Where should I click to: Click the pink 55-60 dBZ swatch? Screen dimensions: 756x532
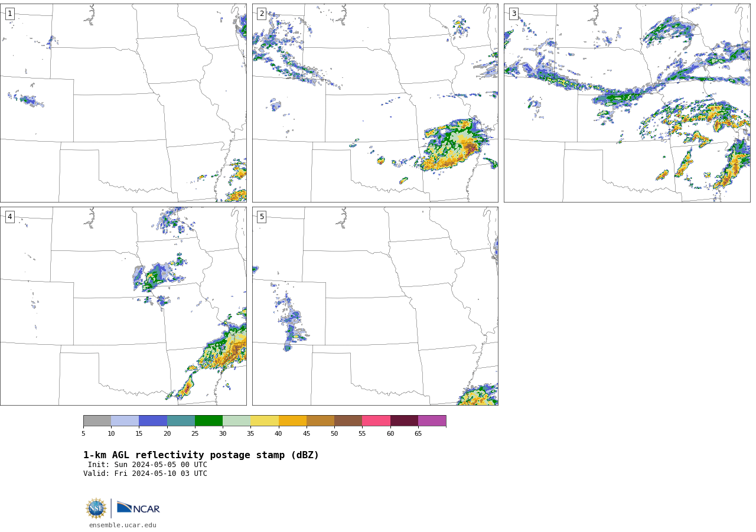click(376, 420)
